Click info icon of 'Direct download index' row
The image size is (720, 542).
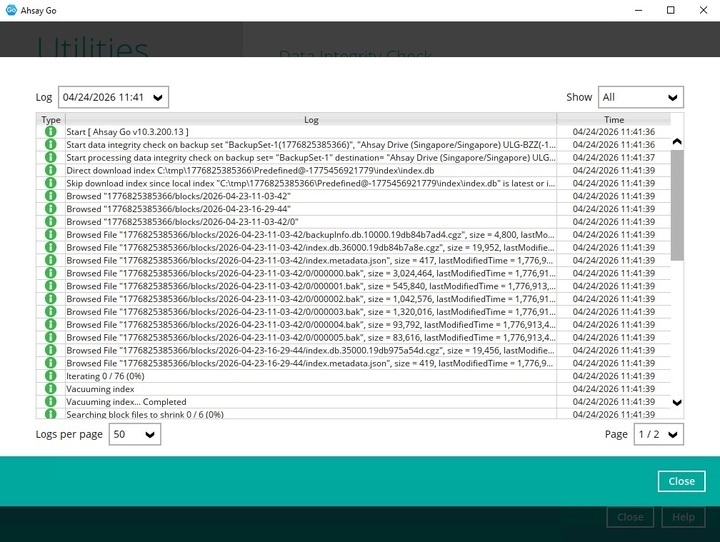click(x=51, y=170)
